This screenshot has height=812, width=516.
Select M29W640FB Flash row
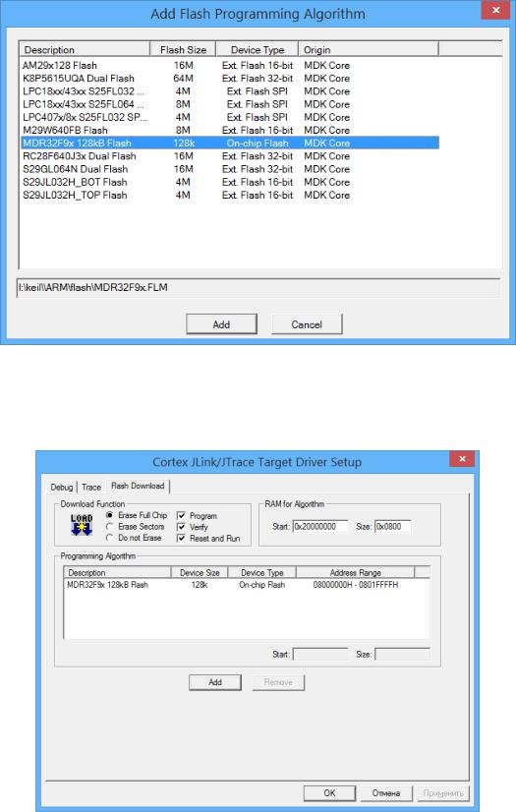point(230,130)
